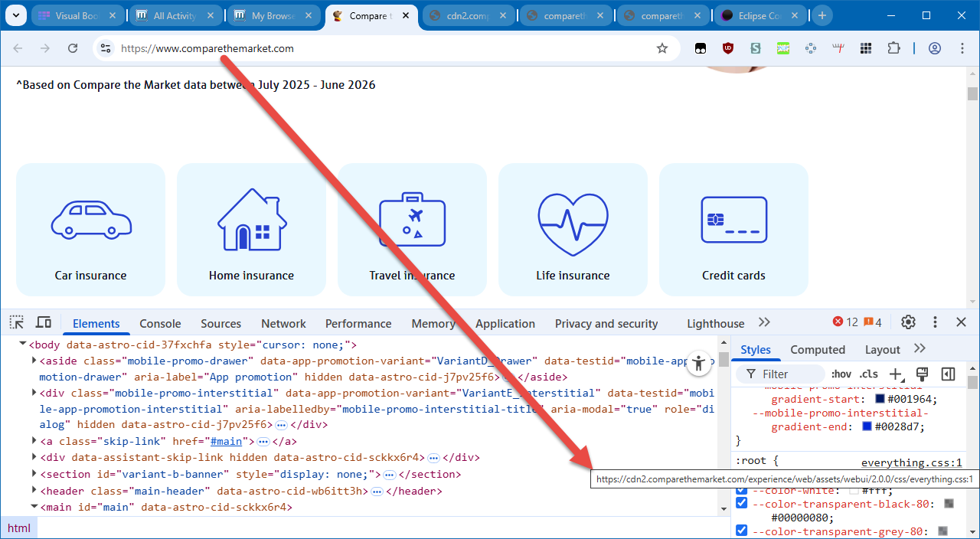
Task: Add a new style rule with plus icon
Action: 896,374
